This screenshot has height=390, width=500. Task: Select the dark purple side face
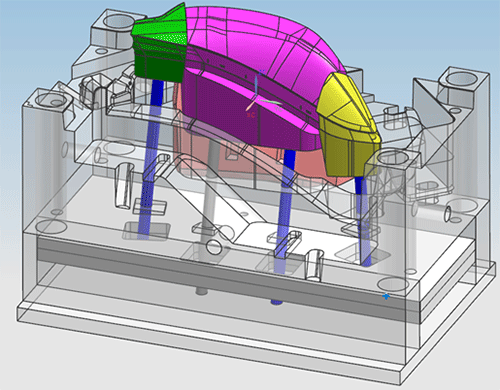(247, 113)
